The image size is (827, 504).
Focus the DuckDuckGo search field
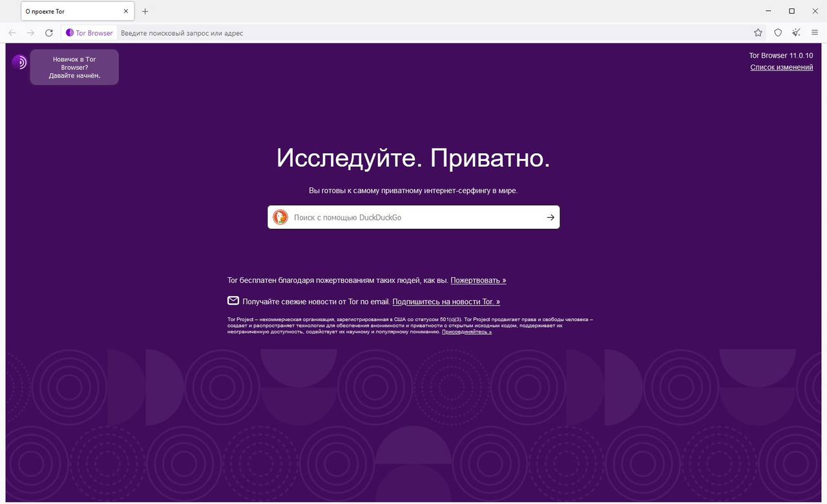pyautogui.click(x=413, y=217)
